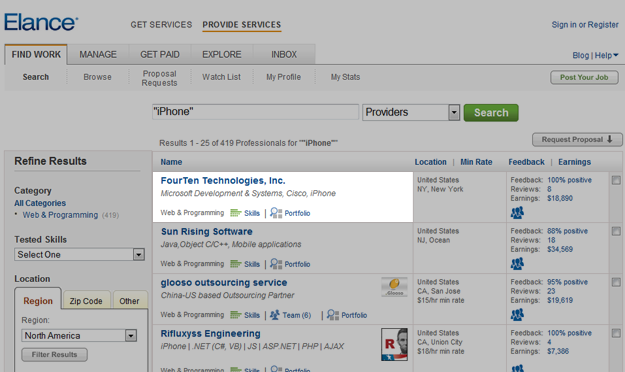Click group icon under Rifluxyss earnings

[517, 368]
